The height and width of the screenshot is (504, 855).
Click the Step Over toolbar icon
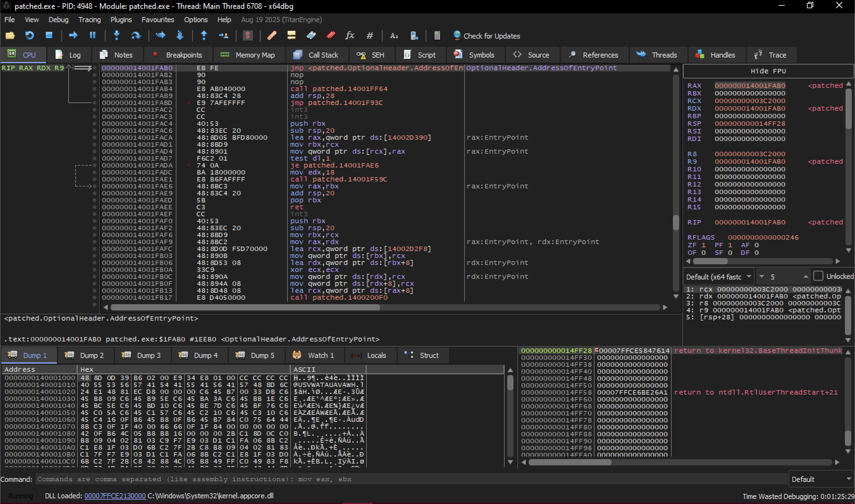pos(136,35)
